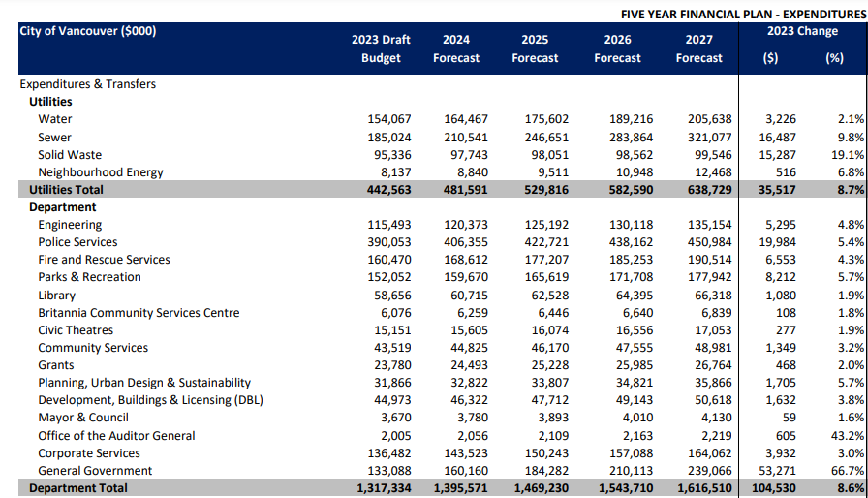This screenshot has height=498, width=868.
Task: Select General Government change percent 66.7%
Action: pyautogui.click(x=848, y=471)
